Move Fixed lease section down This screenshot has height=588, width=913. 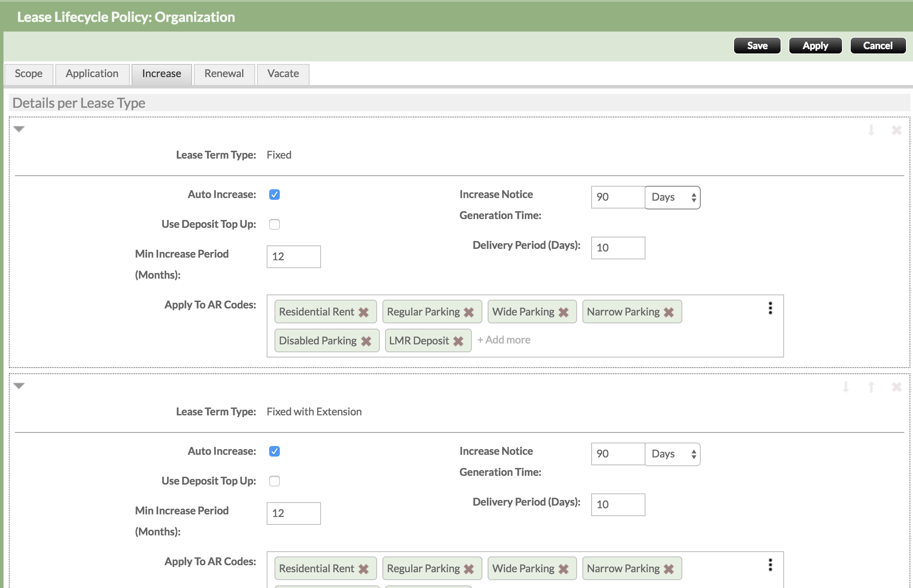click(871, 130)
